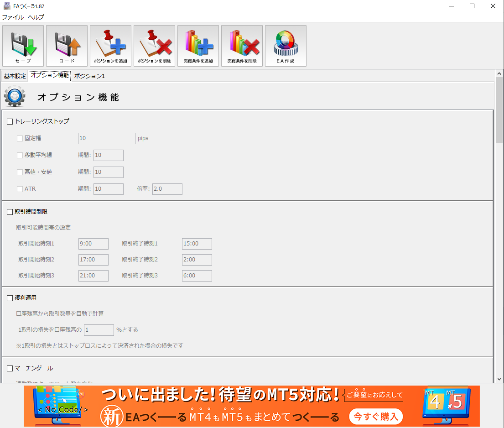Click the 固定幅 pips input field
Viewport: 504px width, 428px height.
coord(107,138)
